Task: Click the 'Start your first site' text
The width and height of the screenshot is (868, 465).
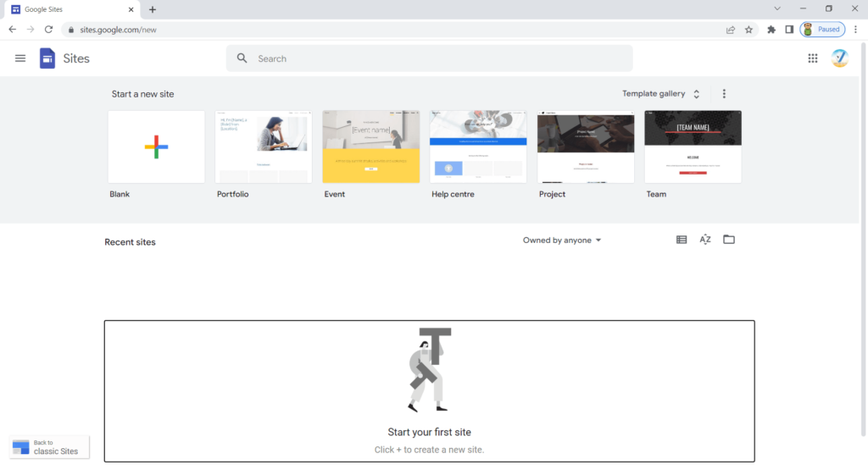Action: (x=429, y=432)
